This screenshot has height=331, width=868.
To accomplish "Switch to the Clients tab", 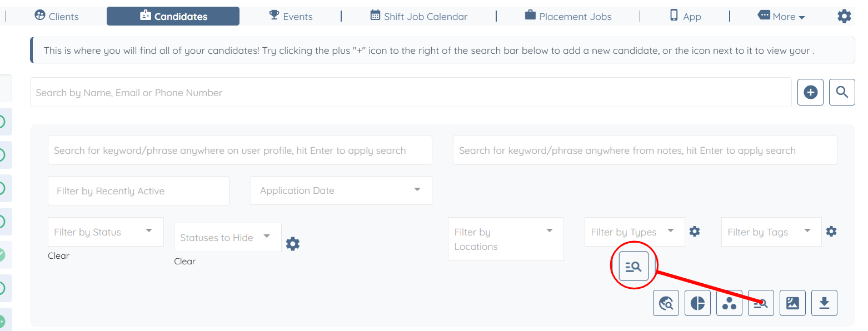I will [56, 17].
